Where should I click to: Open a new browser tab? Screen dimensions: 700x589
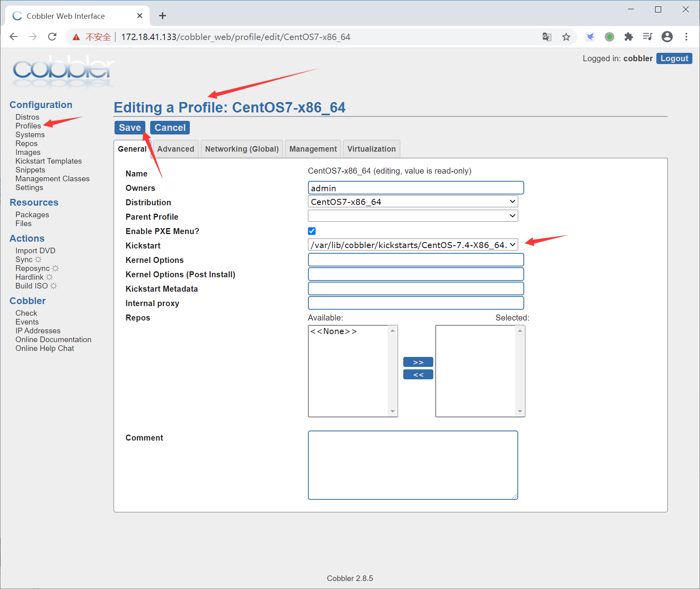(162, 16)
